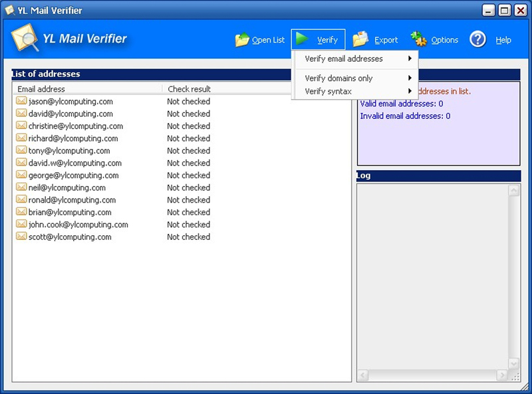Click the Log panel down scroll arrow
Image resolution: width=532 pixels, height=394 pixels.
[x=513, y=363]
